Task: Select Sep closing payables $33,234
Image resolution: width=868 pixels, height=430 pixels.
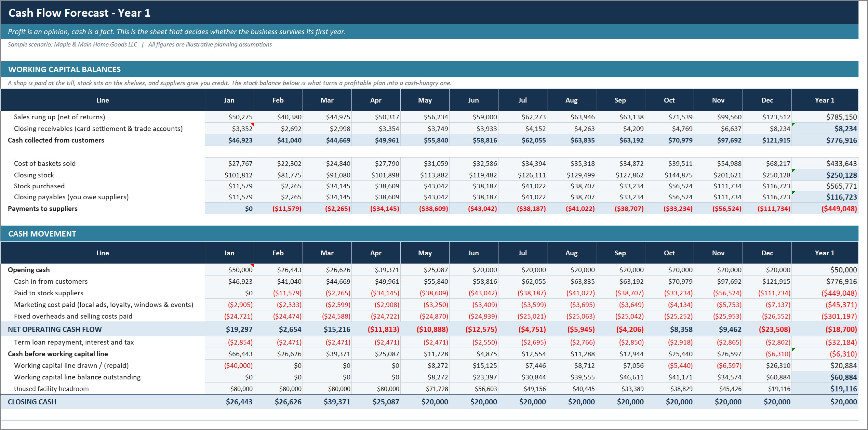Action: point(620,197)
